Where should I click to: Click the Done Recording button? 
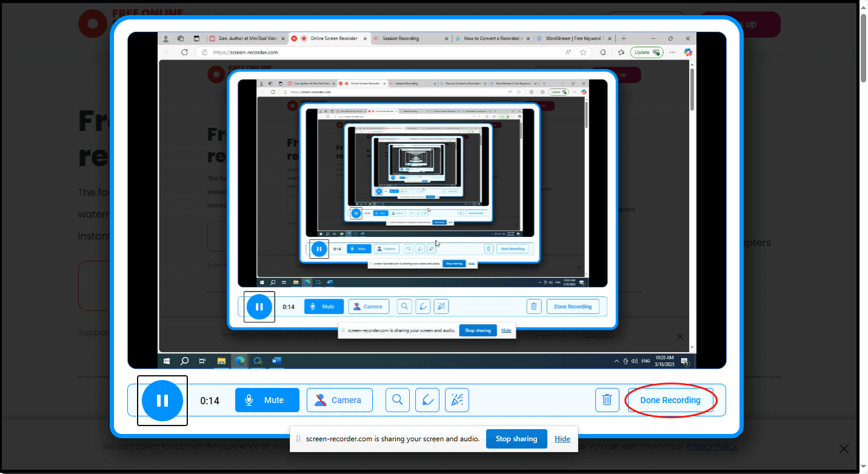[670, 399]
